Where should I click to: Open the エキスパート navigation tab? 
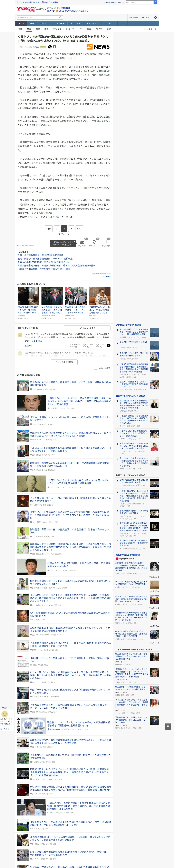(x=58, y=24)
